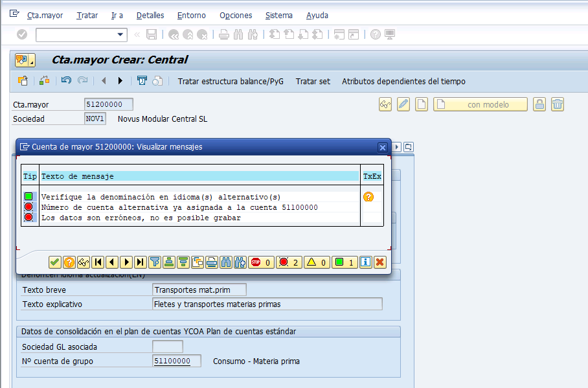588x388 pixels.
Task: Toggle the green success messages filter showing 1
Action: point(345,262)
